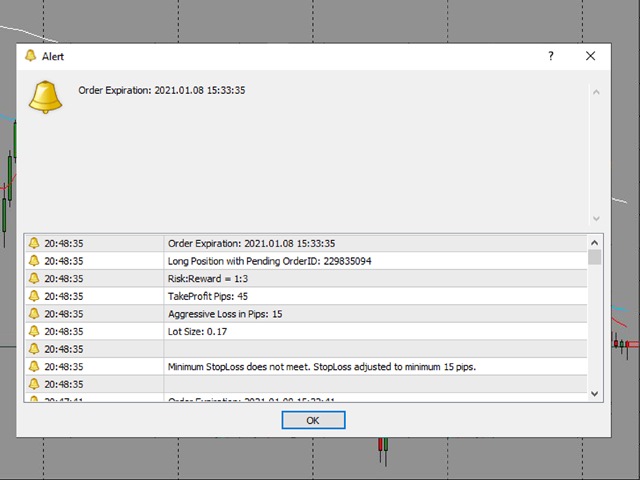Select row 'Minimum StopLoss does not meet'
The image size is (640, 480).
click(306, 367)
